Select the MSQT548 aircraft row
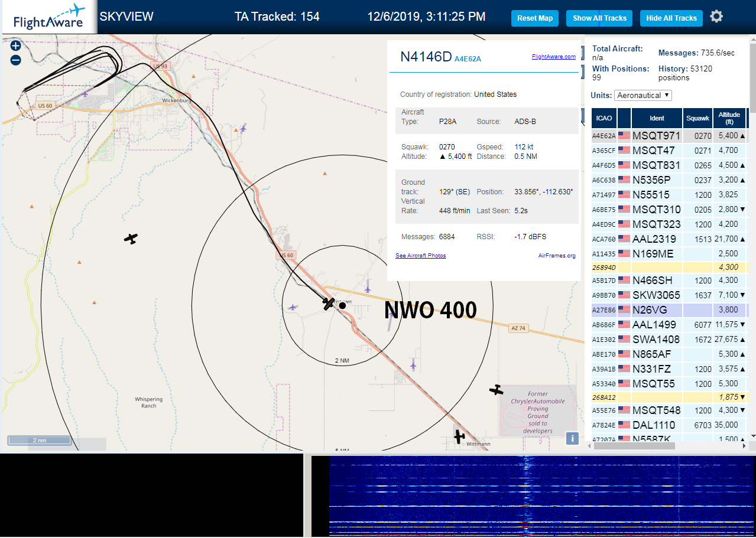The width and height of the screenshot is (756, 538). tap(669, 410)
